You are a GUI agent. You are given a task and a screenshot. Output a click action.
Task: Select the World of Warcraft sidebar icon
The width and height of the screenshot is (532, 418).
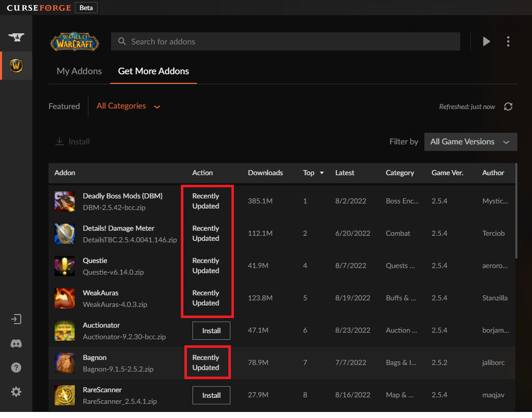(16, 66)
